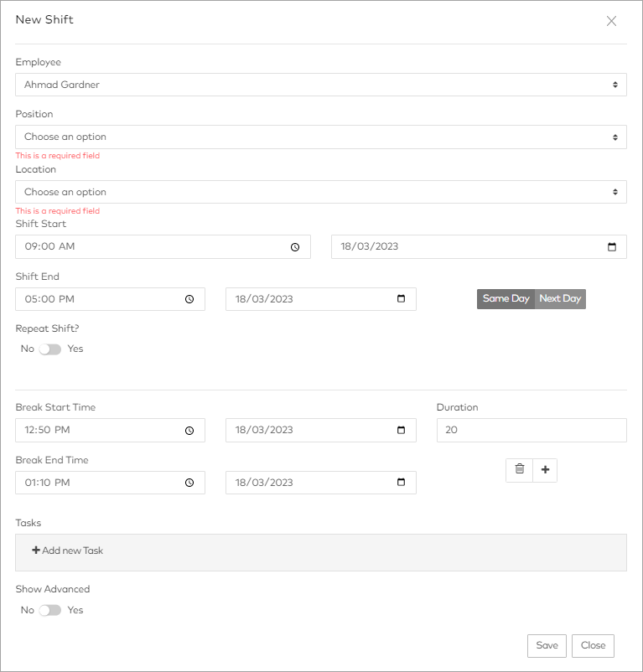Add another break with the plus icon

[x=545, y=470]
